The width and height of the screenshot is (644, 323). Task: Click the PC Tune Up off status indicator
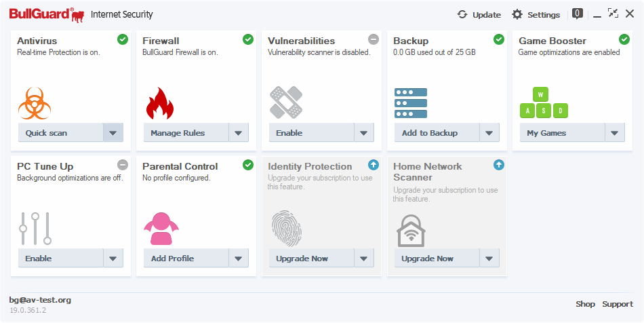click(x=123, y=165)
